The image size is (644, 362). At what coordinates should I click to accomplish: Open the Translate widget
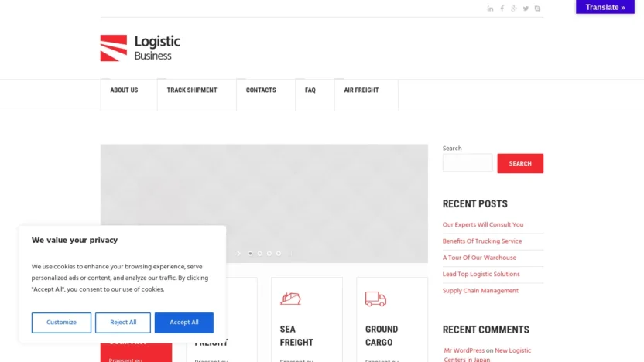(605, 7)
